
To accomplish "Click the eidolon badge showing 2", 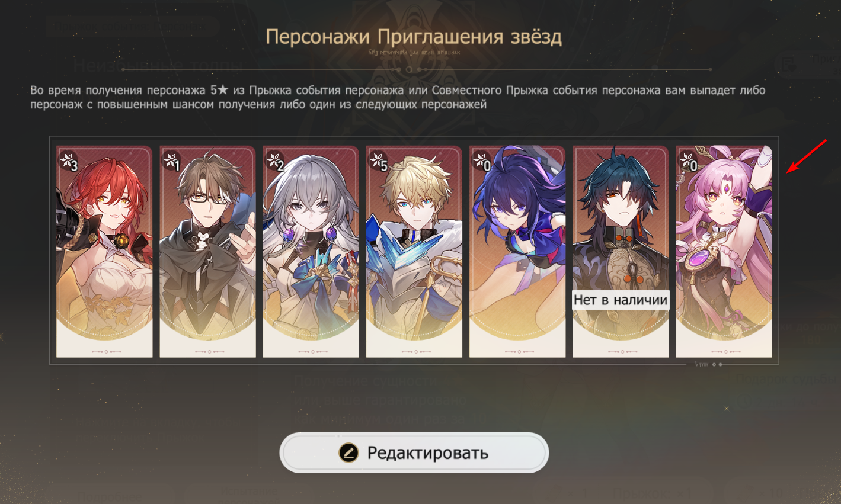I will (276, 161).
